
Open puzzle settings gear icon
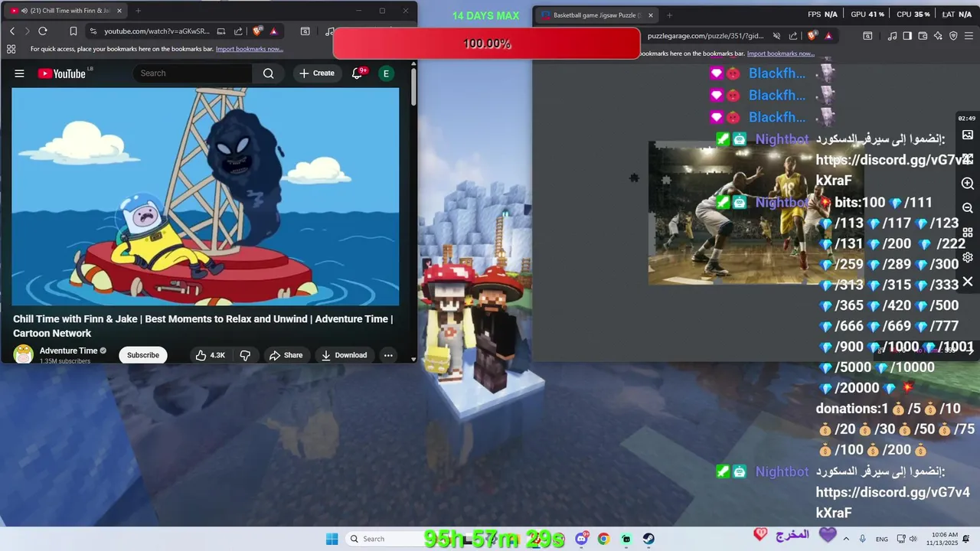(968, 257)
